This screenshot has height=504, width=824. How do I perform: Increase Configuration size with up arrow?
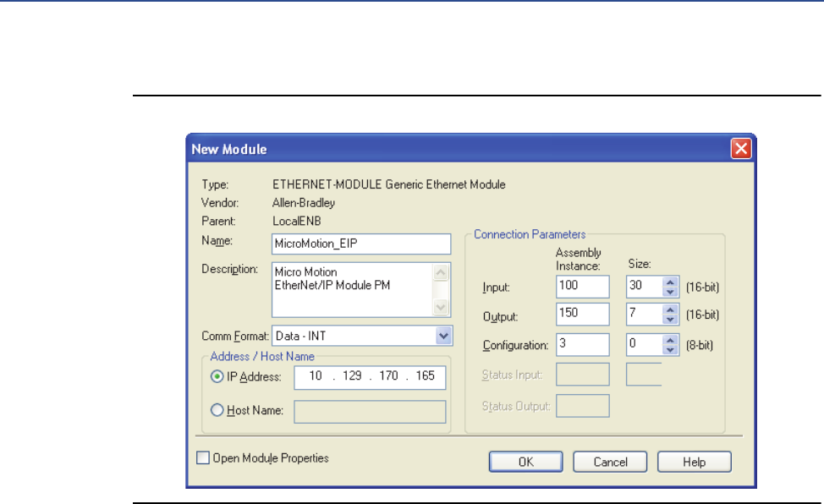(x=671, y=339)
